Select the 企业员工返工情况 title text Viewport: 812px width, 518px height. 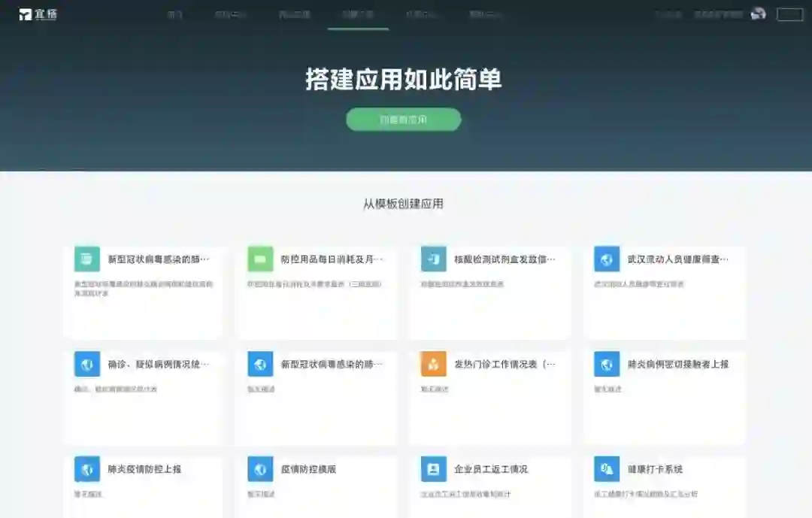tap(491, 469)
